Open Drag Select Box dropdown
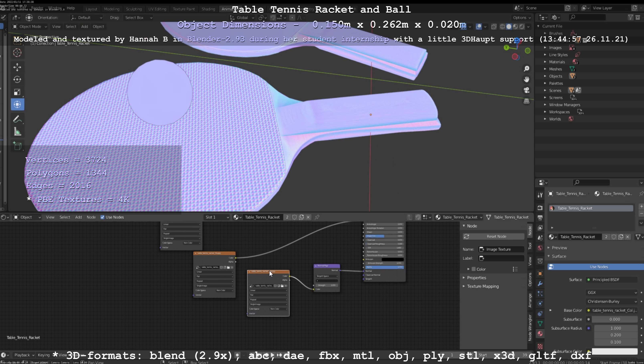The image size is (644, 364). (138, 17)
